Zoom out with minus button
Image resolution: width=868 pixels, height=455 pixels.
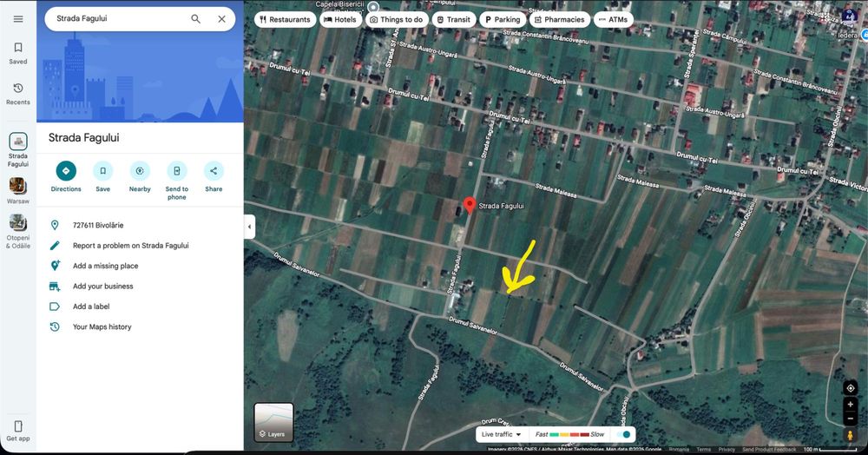point(851,419)
